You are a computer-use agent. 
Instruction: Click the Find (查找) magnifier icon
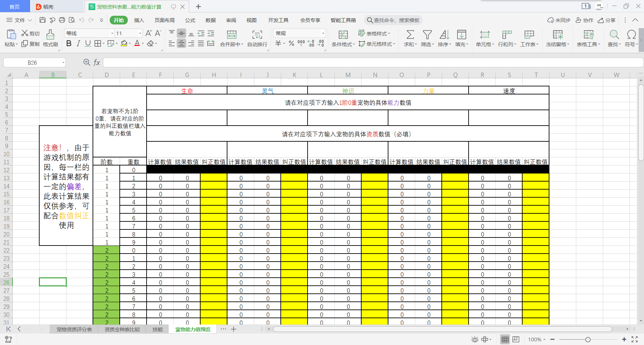[614, 34]
